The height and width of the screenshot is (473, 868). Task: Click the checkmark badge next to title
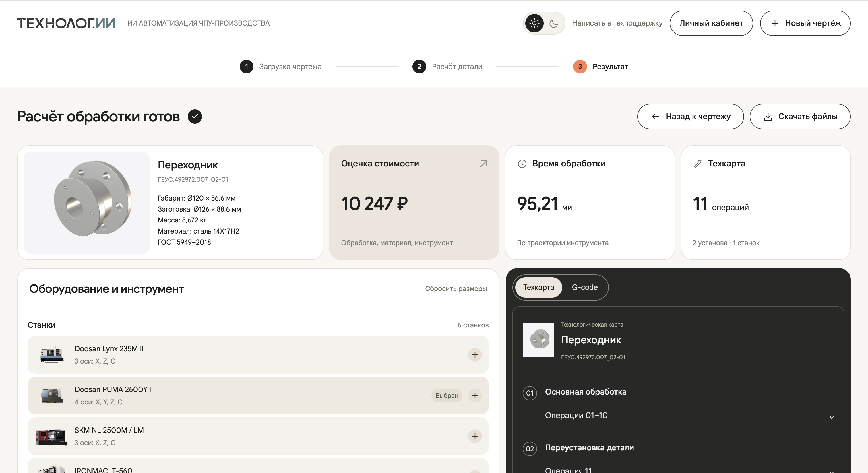[195, 117]
